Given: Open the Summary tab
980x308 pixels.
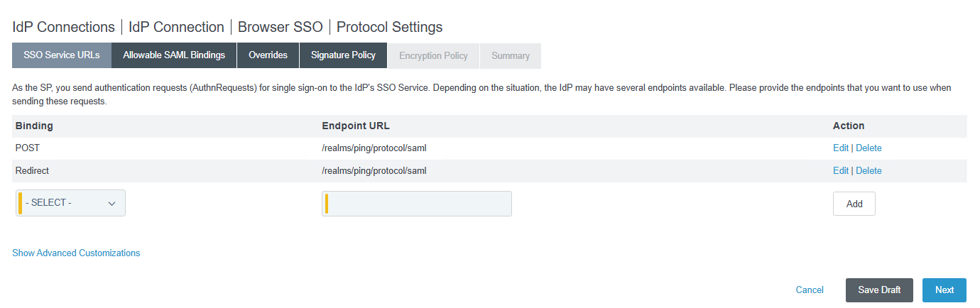Looking at the screenshot, I should [511, 55].
